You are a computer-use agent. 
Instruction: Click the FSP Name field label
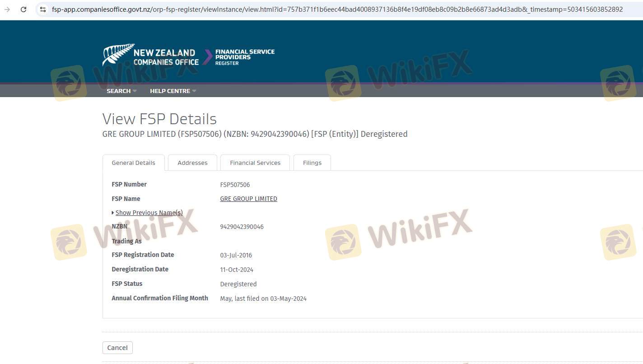(126, 199)
